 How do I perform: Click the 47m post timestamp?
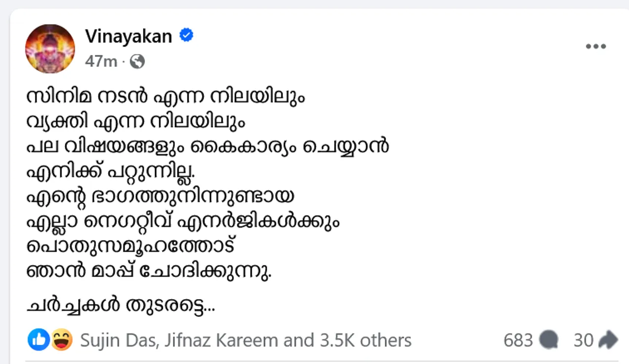pyautogui.click(x=101, y=61)
